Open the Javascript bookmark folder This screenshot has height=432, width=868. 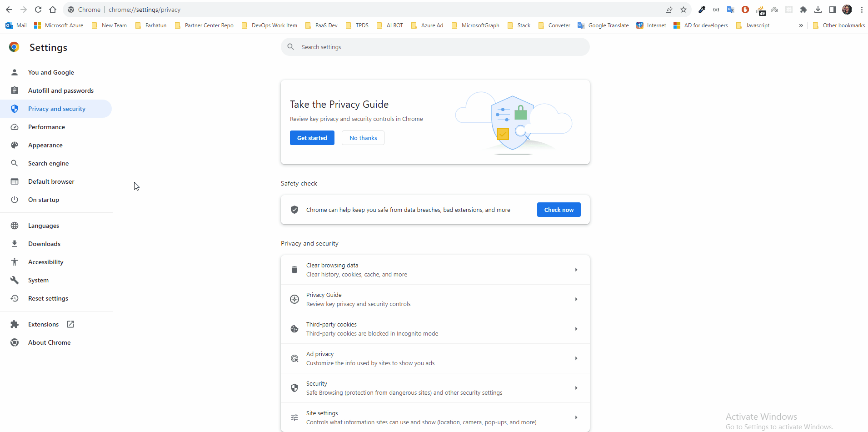pos(753,25)
